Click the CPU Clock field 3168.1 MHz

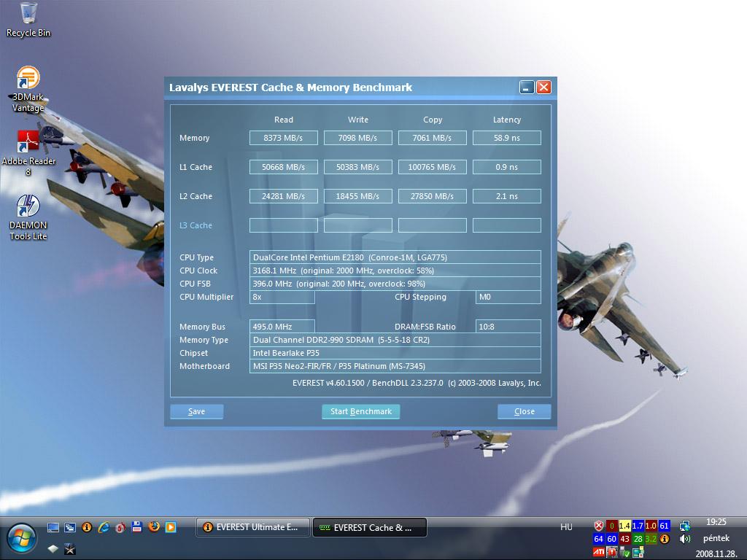395,271
